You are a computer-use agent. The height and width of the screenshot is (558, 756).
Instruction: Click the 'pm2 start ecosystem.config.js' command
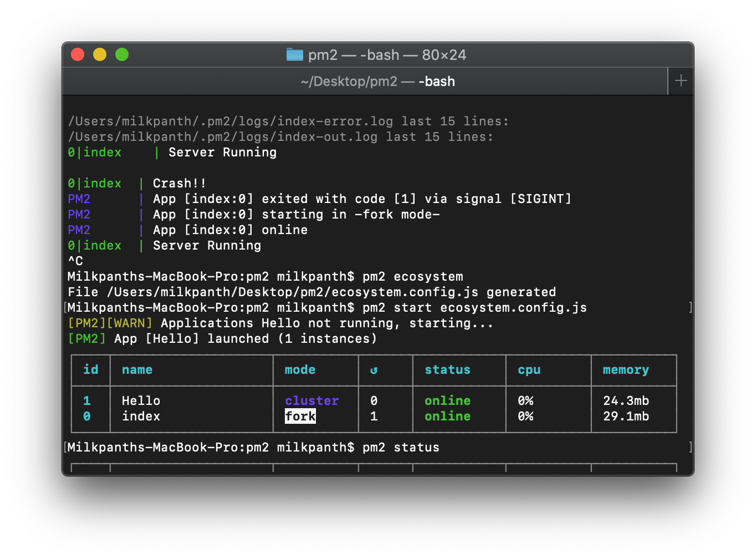pos(474,307)
